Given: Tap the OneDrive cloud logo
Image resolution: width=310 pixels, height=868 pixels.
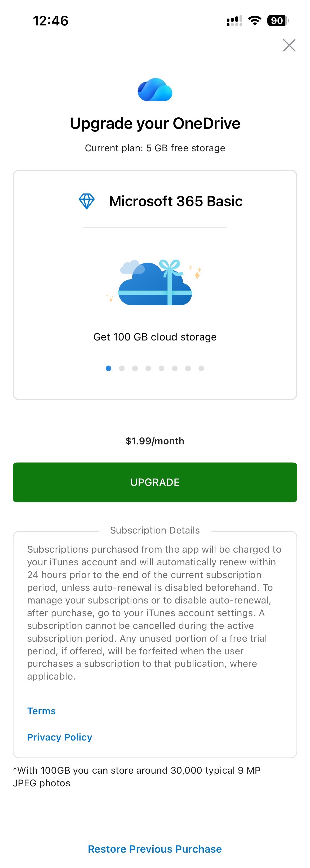Looking at the screenshot, I should point(155,90).
